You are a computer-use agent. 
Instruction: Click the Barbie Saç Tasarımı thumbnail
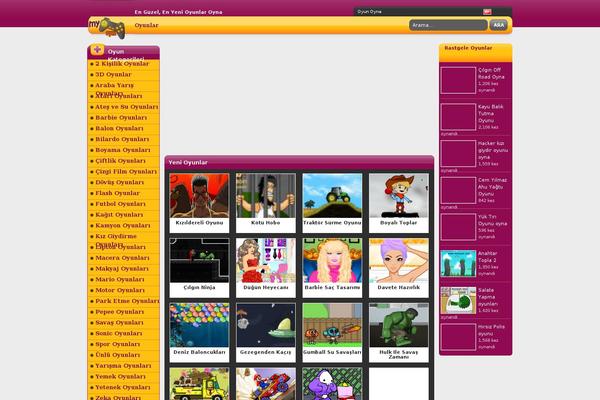[332, 260]
